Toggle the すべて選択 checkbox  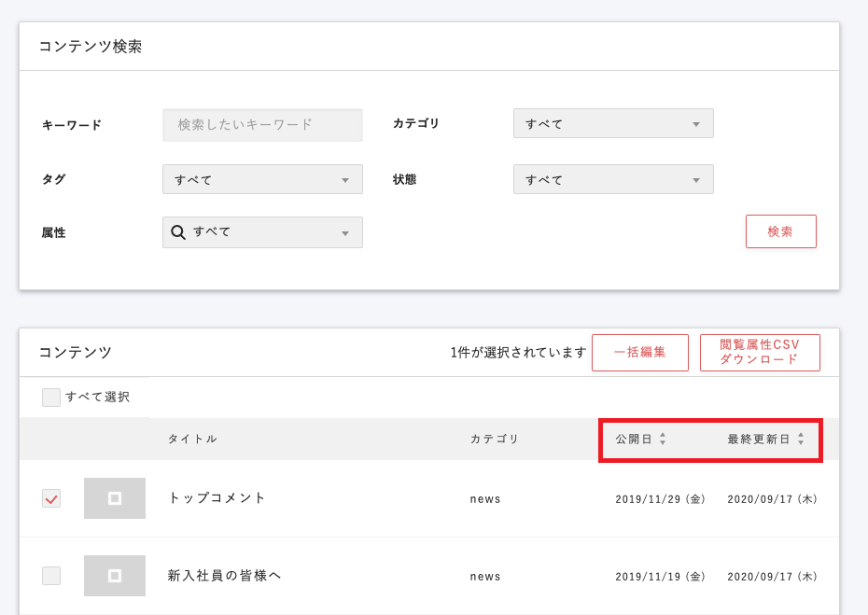click(x=51, y=398)
